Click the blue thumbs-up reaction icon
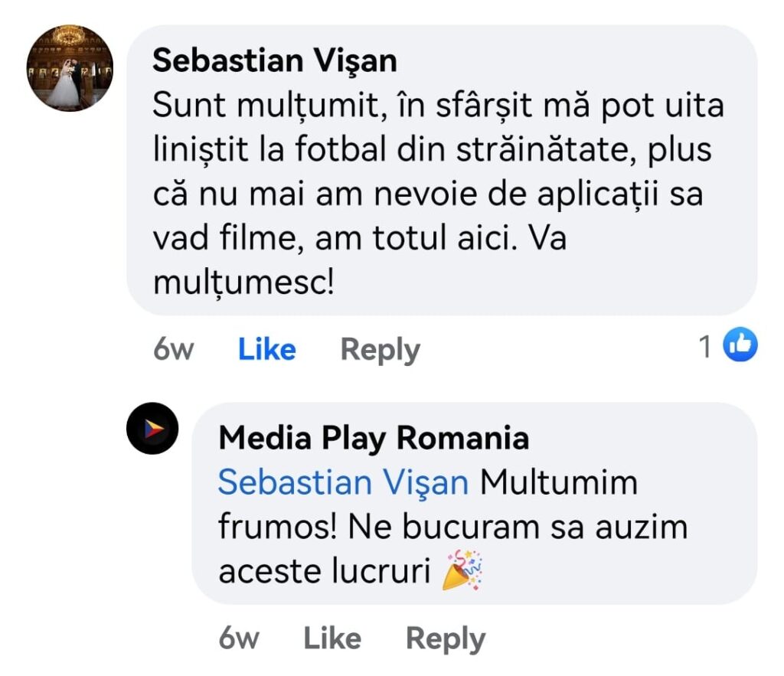Viewport: 784px width, 676px height. pyautogui.click(x=740, y=347)
